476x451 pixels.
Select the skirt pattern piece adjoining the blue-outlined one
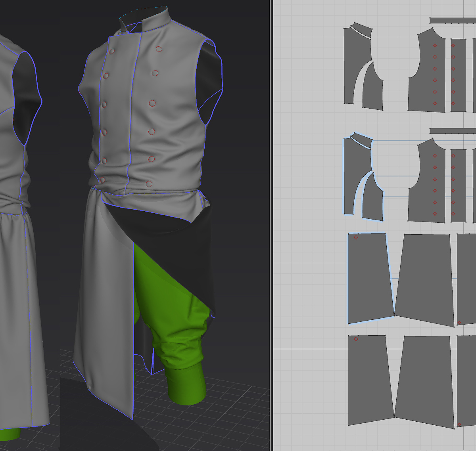[x=425, y=279]
